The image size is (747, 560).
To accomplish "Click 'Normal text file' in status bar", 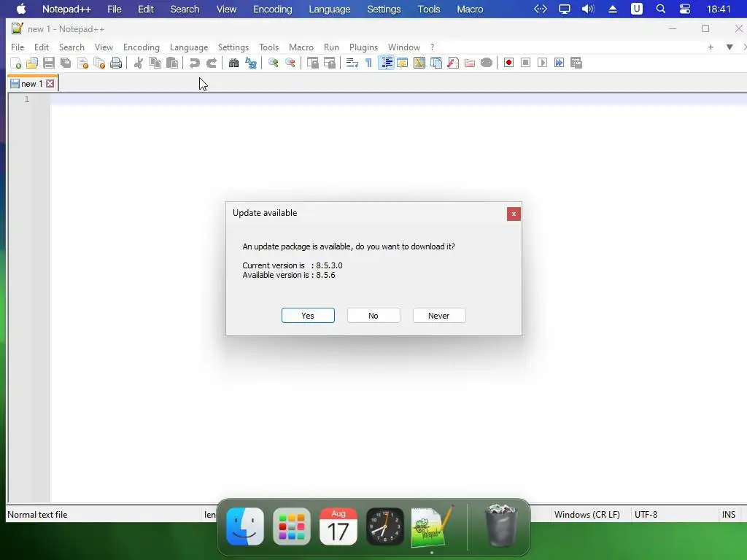I will (37, 514).
